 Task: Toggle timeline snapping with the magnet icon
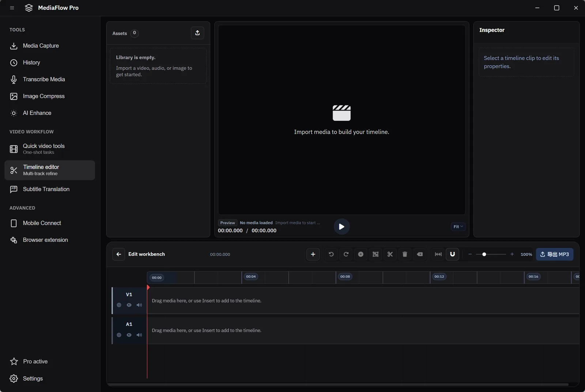click(x=453, y=254)
